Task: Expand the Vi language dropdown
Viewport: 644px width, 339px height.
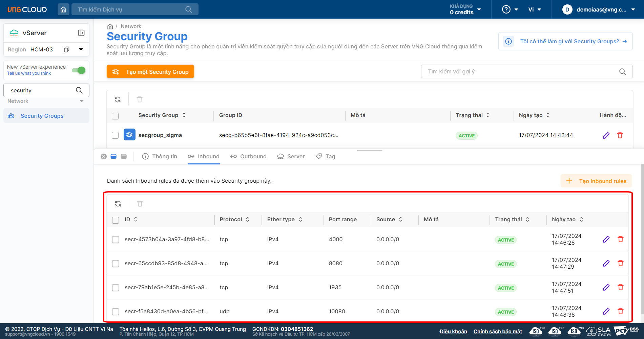Action: pyautogui.click(x=535, y=9)
